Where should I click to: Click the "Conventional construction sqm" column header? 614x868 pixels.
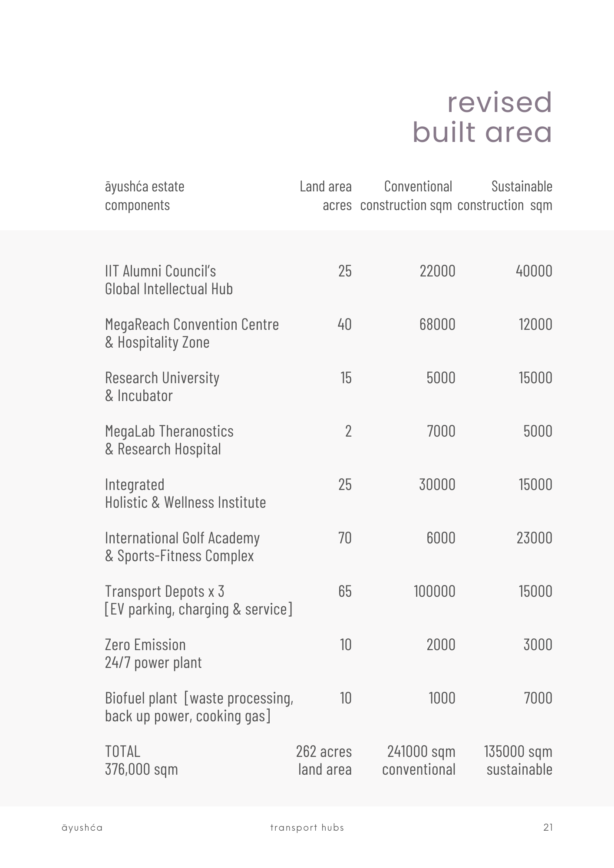(x=406, y=196)
